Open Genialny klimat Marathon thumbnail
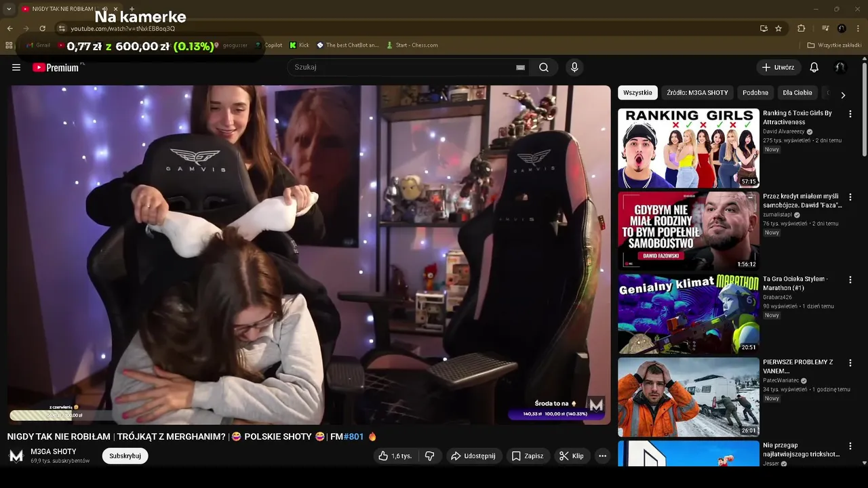 [x=688, y=314]
